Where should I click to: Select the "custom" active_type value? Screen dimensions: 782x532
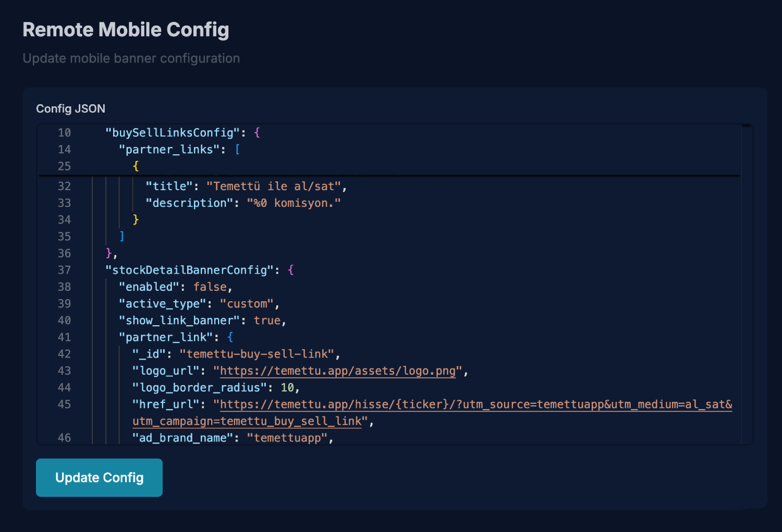[x=247, y=303]
